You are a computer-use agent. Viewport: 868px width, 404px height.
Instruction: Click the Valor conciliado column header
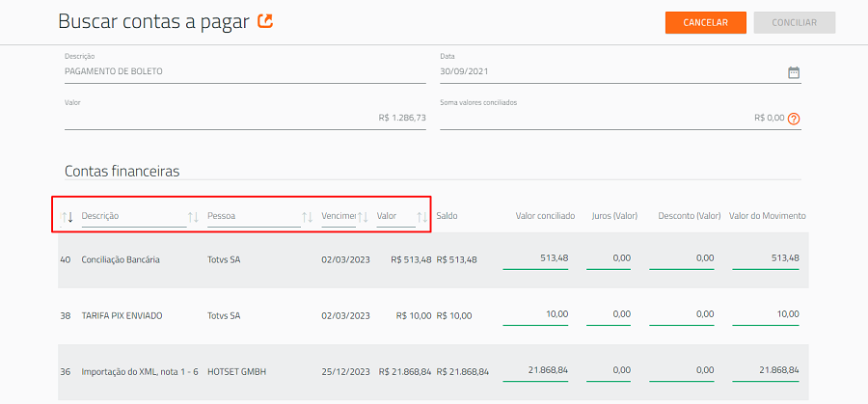(545, 216)
